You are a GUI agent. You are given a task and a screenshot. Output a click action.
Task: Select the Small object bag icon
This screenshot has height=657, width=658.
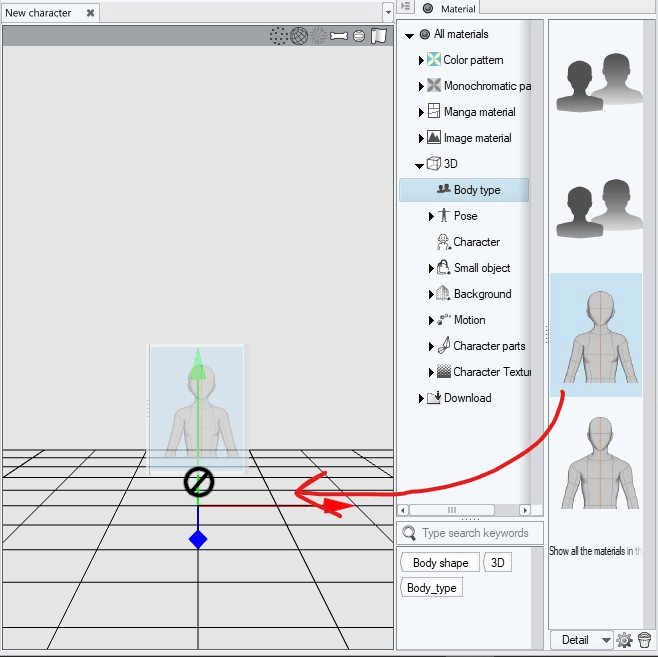[x=444, y=267]
